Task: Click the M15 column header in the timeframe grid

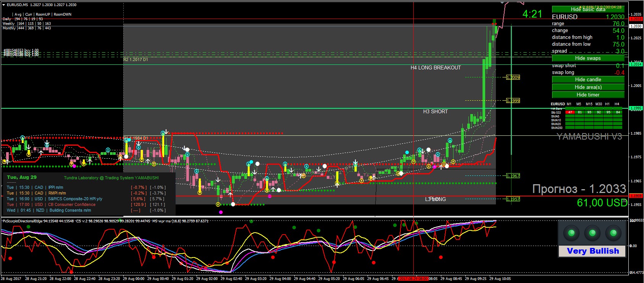Action: point(589,104)
